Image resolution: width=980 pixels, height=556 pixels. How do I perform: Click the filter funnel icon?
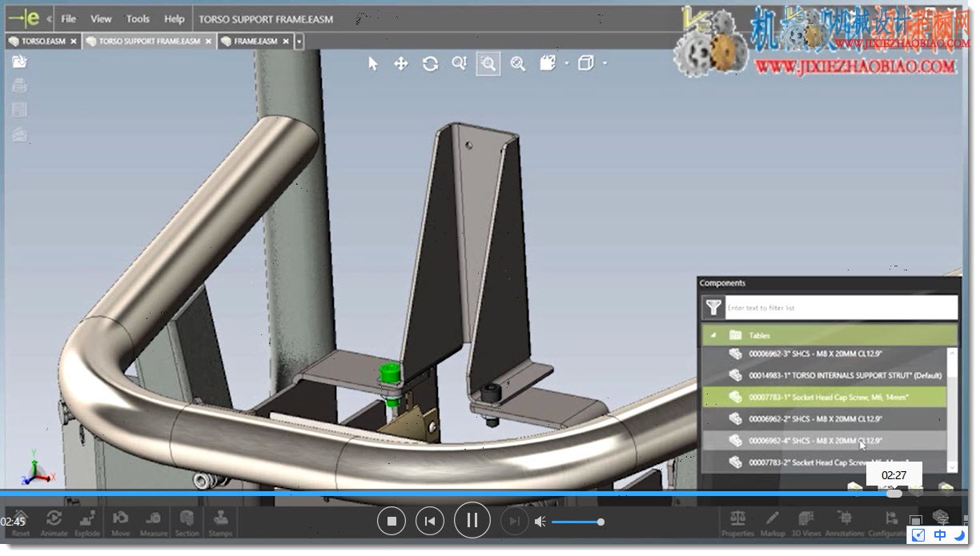[x=713, y=307]
